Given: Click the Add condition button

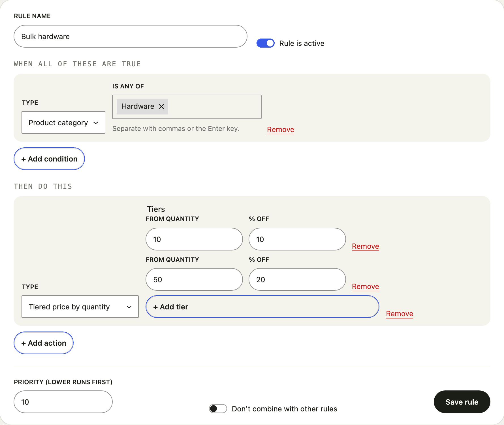Looking at the screenshot, I should (x=49, y=159).
